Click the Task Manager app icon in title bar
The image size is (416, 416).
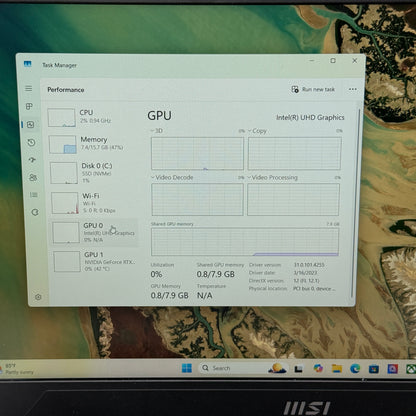click(28, 64)
